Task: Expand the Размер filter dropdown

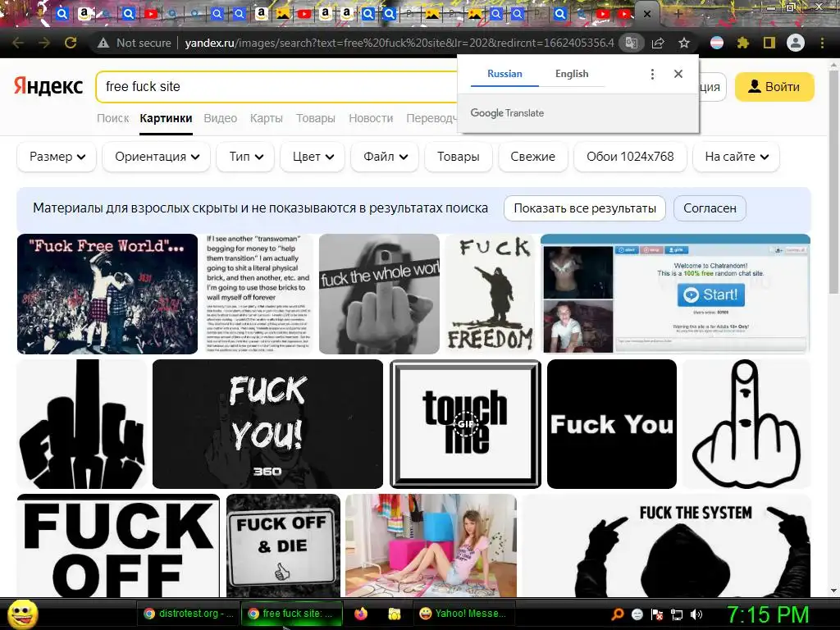Action: click(x=57, y=157)
